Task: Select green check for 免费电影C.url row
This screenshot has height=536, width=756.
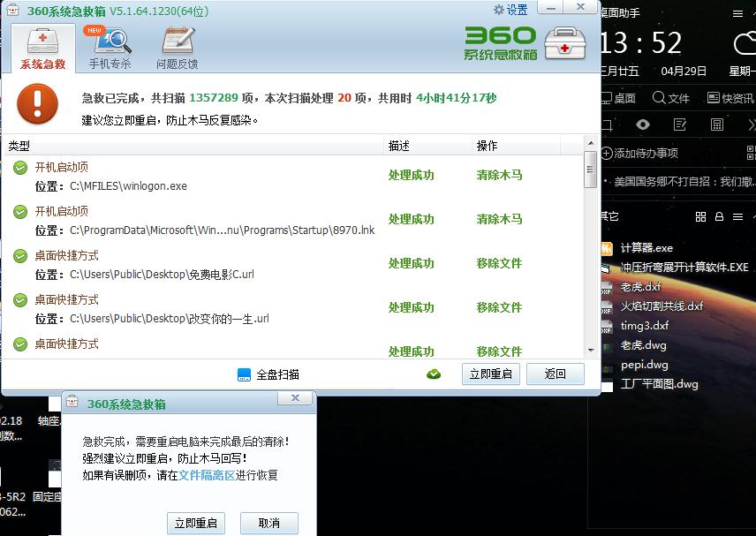Action: click(x=20, y=256)
